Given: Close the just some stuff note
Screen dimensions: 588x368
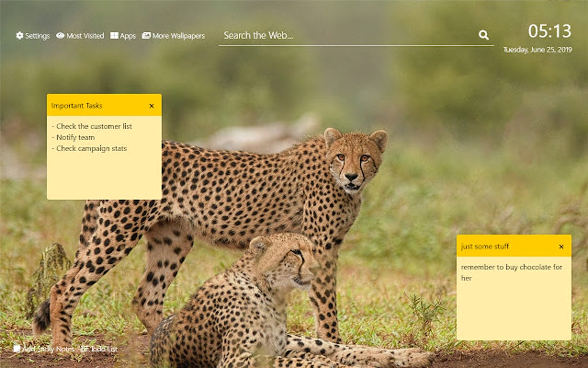Looking at the screenshot, I should coord(561,245).
